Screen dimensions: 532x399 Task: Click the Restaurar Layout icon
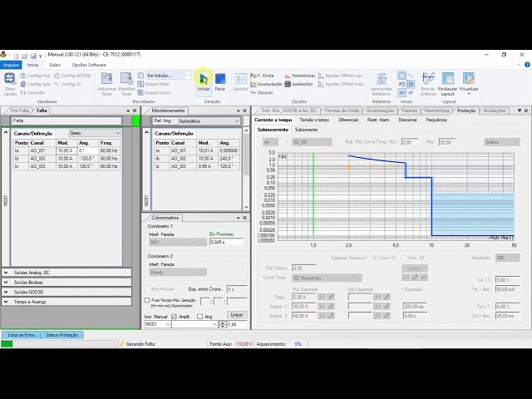[447, 79]
